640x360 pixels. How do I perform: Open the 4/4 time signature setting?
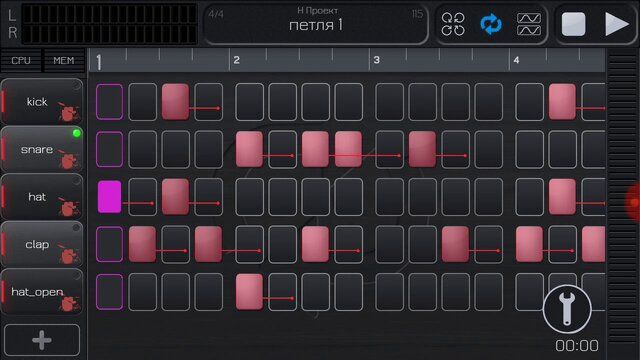(x=216, y=14)
